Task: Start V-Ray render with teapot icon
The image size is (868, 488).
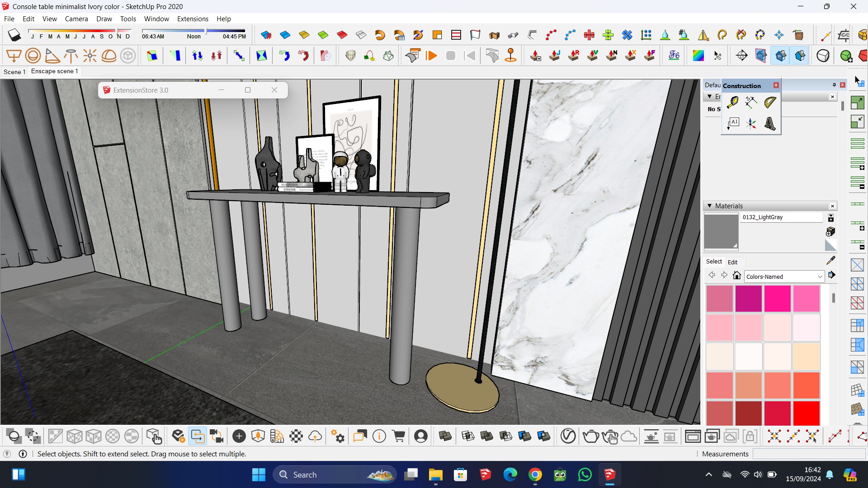Action: coord(590,436)
